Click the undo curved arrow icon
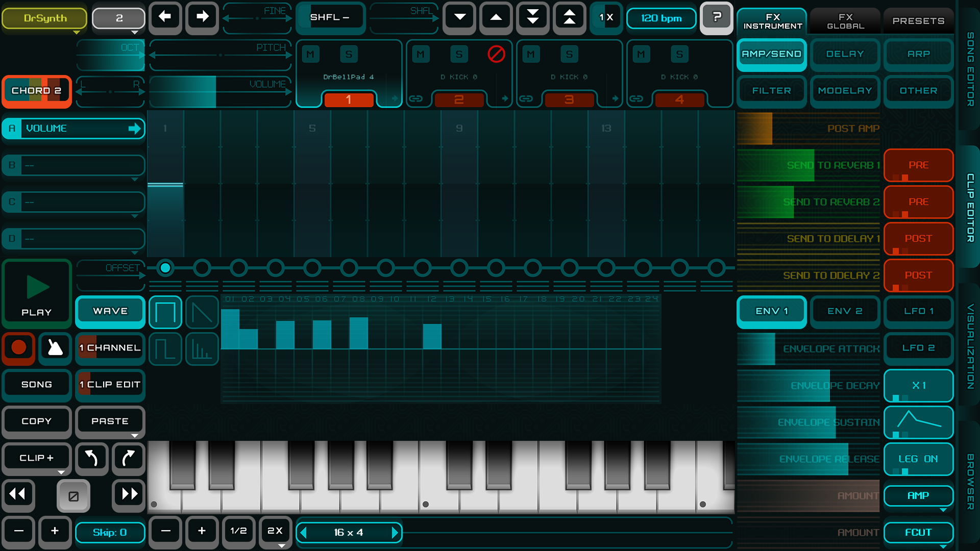The height and width of the screenshot is (551, 980). (92, 458)
